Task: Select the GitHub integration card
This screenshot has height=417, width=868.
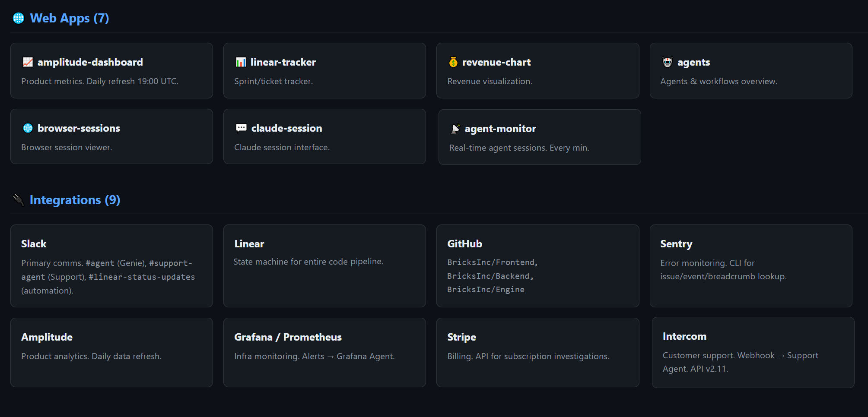Action: [537, 266]
